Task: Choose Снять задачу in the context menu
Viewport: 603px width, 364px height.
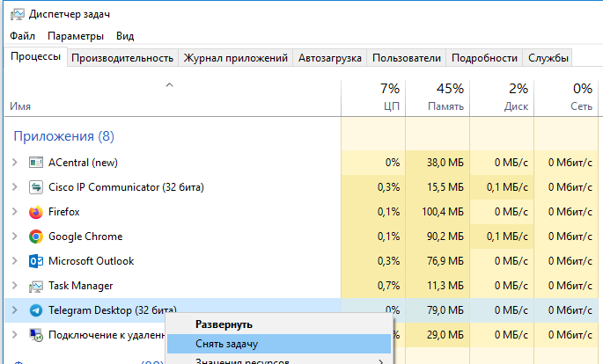Action: click(x=279, y=344)
